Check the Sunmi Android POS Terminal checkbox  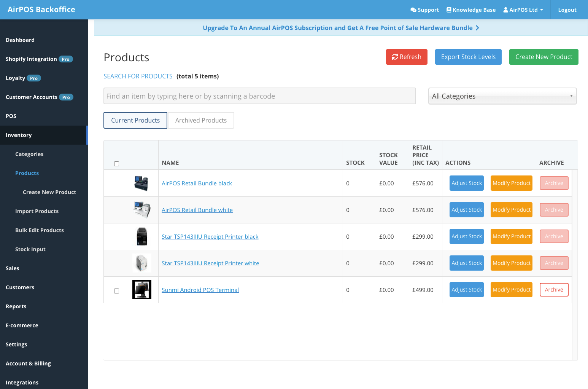117,291
